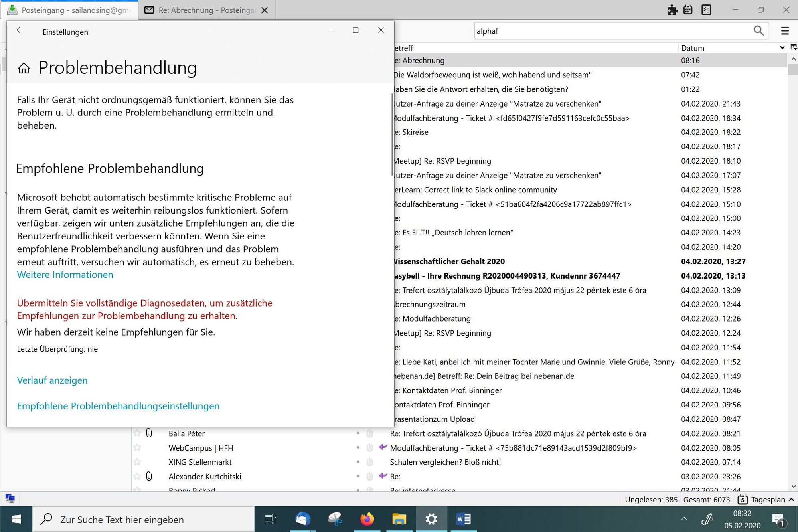
Task: Open the Thunderbird hamburger menu
Action: pos(785,31)
